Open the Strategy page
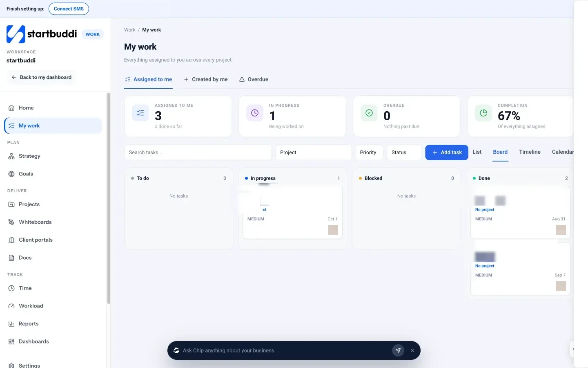 tap(53, 156)
